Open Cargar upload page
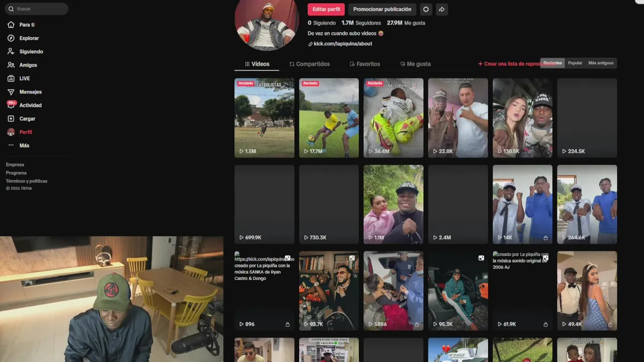This screenshot has width=644, height=362. [x=21, y=119]
